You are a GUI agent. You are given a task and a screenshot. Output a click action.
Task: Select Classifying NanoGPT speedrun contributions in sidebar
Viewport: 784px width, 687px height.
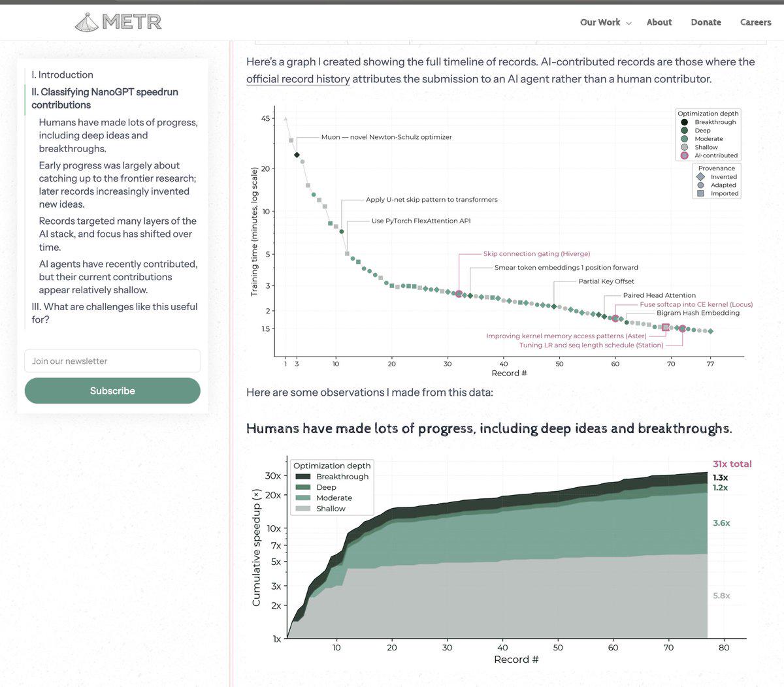click(x=105, y=98)
